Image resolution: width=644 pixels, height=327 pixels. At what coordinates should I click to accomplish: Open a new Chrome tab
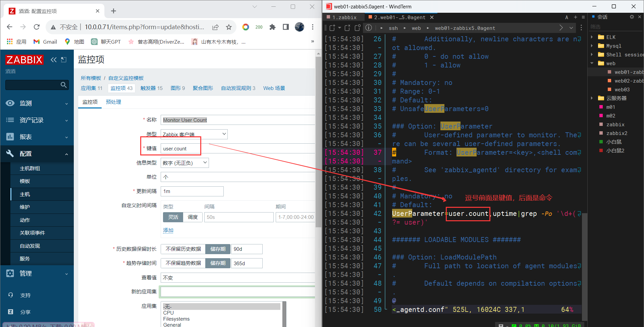[113, 11]
